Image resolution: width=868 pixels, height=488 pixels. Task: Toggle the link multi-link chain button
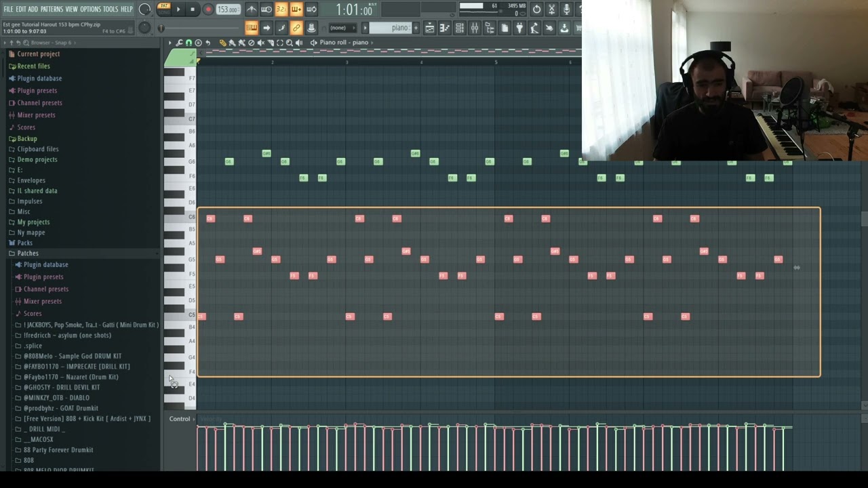[296, 28]
